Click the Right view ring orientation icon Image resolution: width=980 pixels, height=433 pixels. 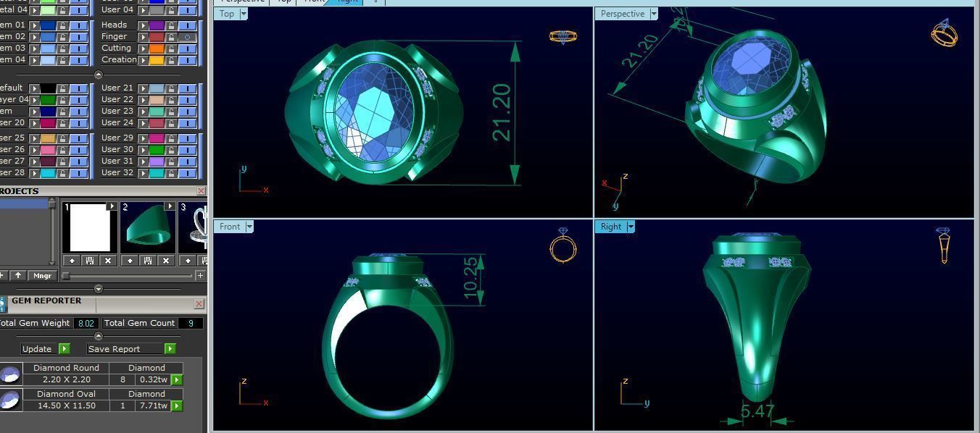[x=943, y=245]
